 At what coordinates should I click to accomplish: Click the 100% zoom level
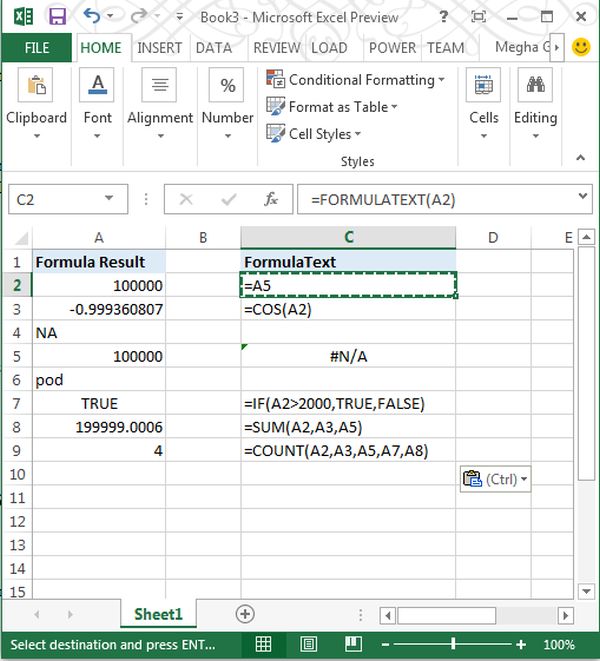(x=559, y=644)
